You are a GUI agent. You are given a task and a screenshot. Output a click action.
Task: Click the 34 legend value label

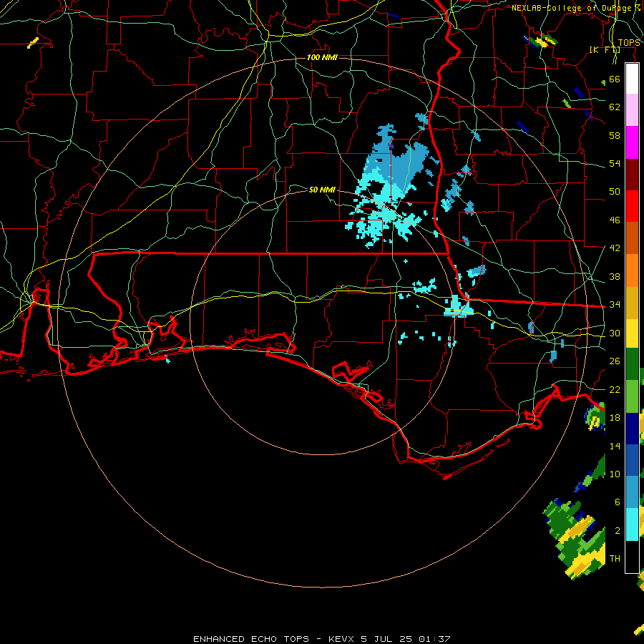click(615, 305)
